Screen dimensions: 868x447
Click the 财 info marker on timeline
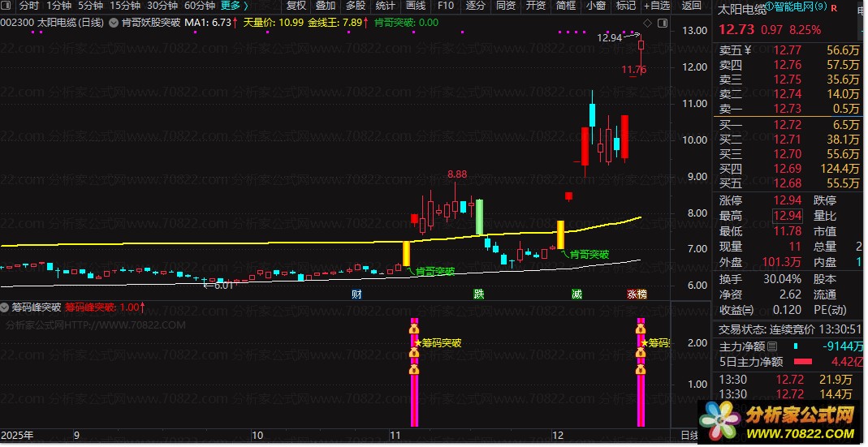[356, 294]
